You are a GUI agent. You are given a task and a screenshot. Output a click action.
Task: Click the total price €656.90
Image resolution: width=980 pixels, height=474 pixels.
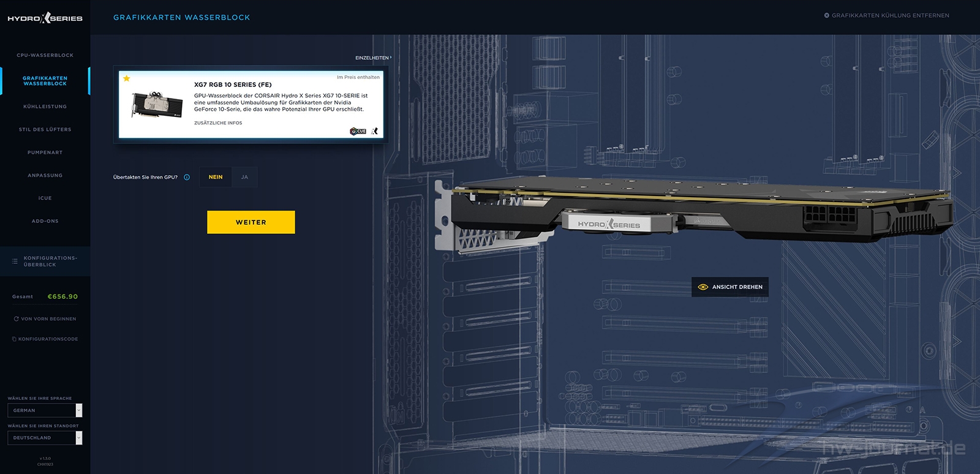pyautogui.click(x=62, y=296)
